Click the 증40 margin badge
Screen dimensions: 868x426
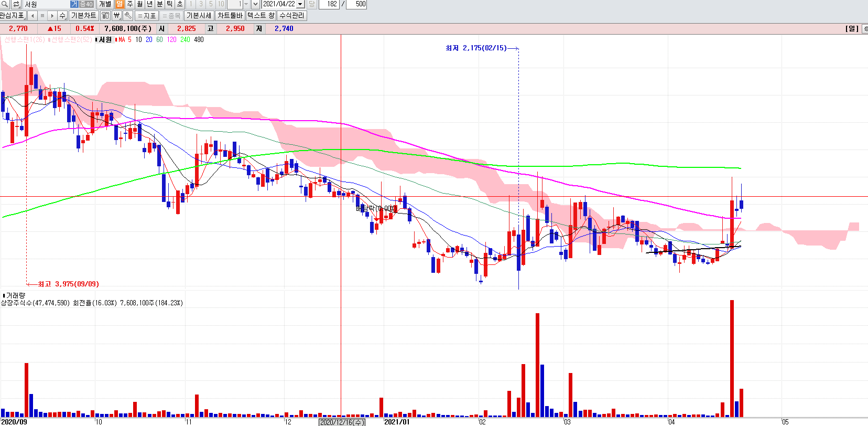(x=86, y=4)
